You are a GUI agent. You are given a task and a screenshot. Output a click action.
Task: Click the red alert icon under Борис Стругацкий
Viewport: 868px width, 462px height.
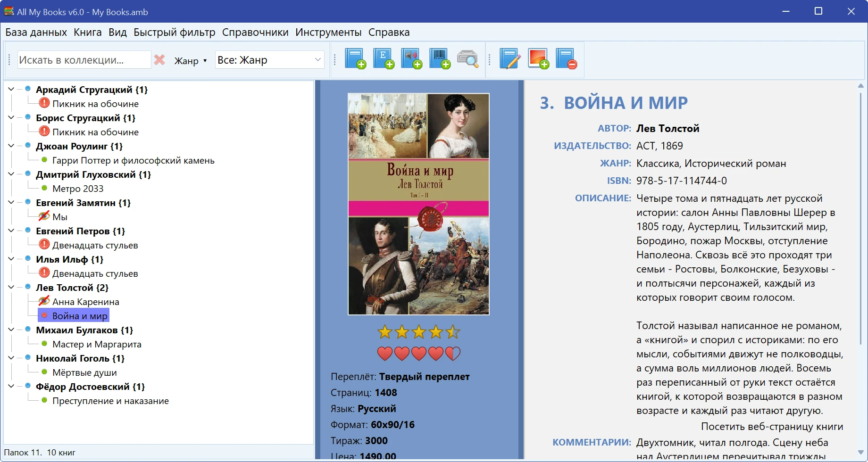(44, 131)
